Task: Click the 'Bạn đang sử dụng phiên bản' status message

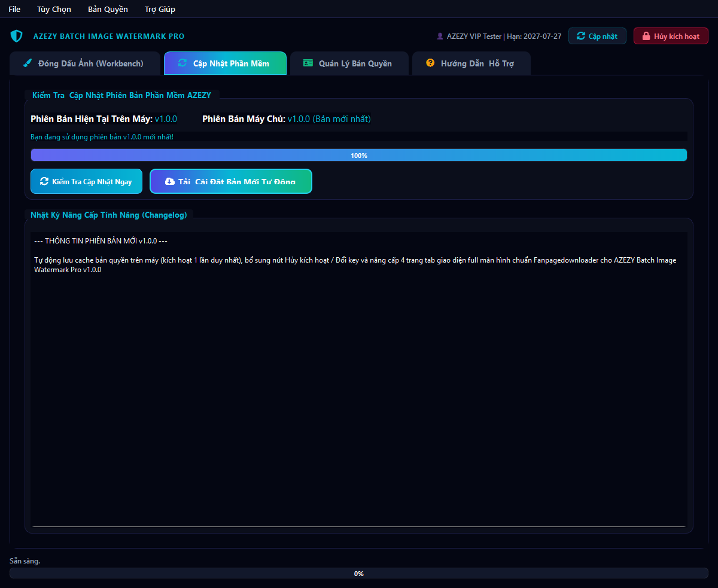Action: pyautogui.click(x=102, y=137)
